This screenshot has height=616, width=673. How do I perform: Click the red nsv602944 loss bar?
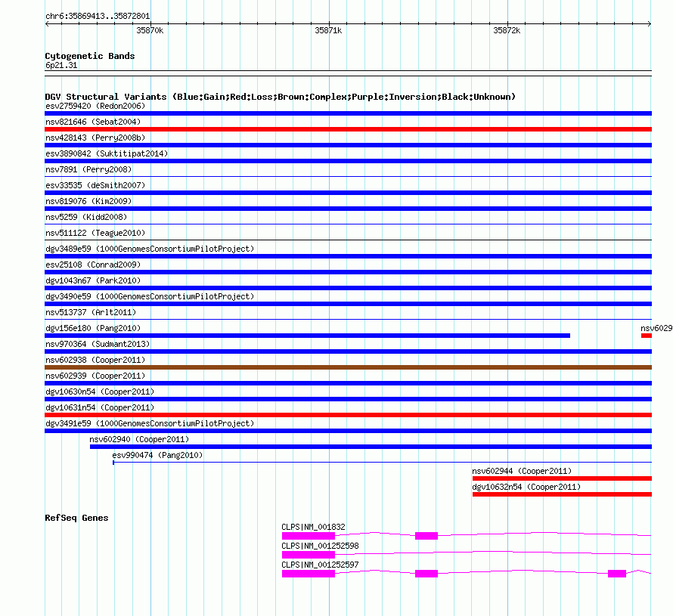point(563,478)
